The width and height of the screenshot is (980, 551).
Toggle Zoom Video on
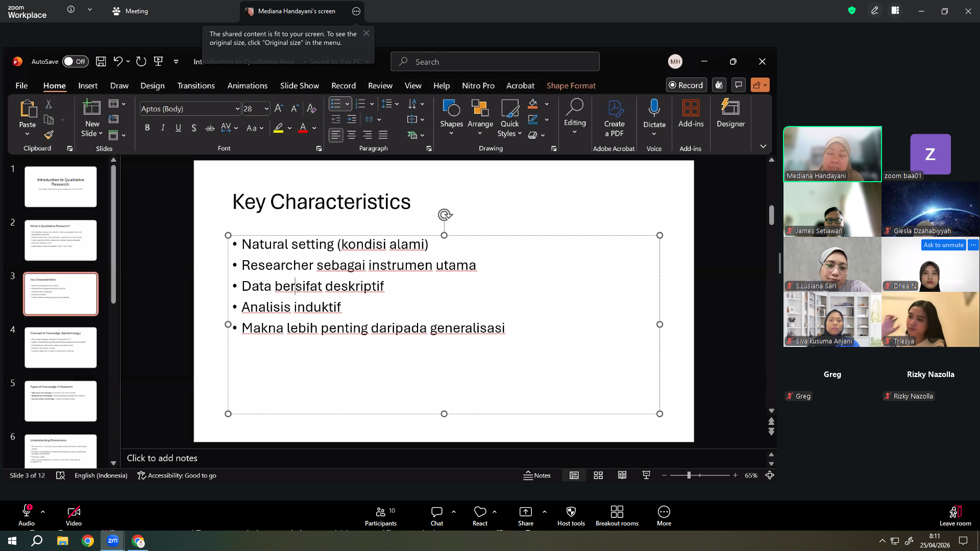pos(73,516)
